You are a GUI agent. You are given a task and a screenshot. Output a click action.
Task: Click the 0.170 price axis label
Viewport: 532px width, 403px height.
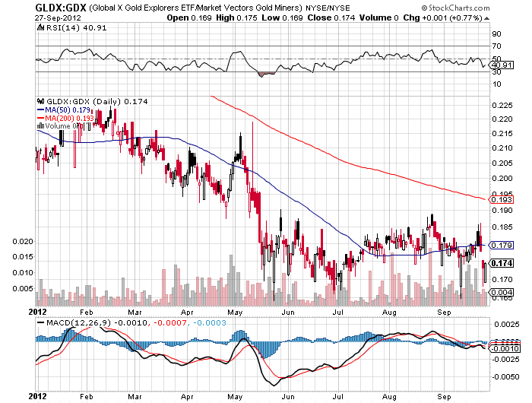pos(502,279)
